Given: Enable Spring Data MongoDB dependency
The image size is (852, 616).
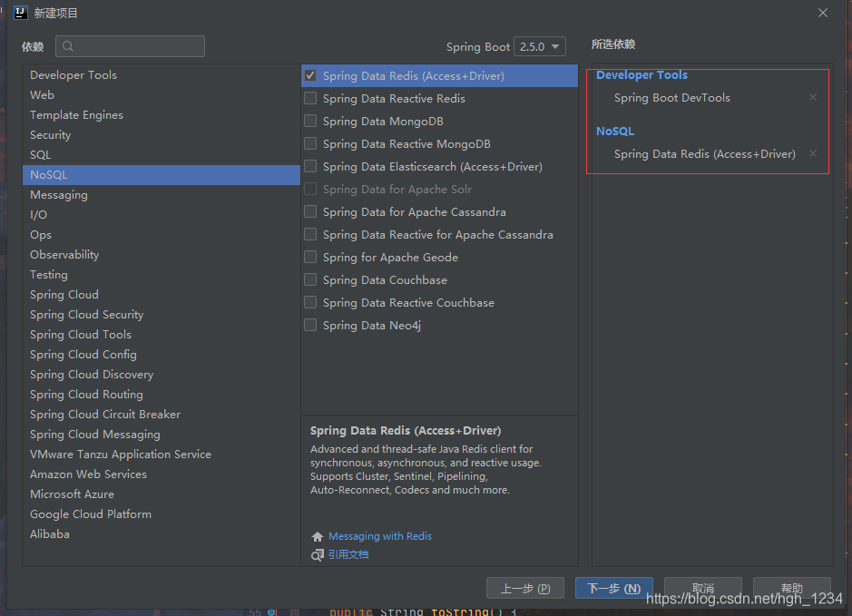Looking at the screenshot, I should pos(310,122).
